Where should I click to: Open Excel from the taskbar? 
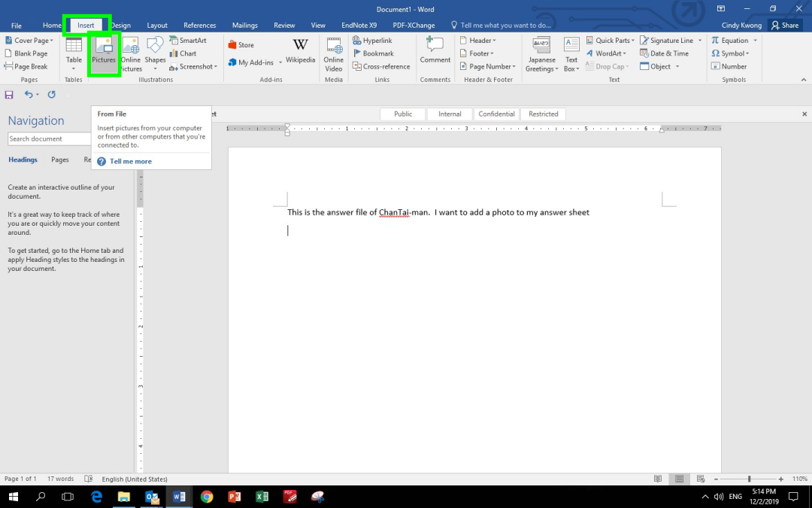(262, 497)
